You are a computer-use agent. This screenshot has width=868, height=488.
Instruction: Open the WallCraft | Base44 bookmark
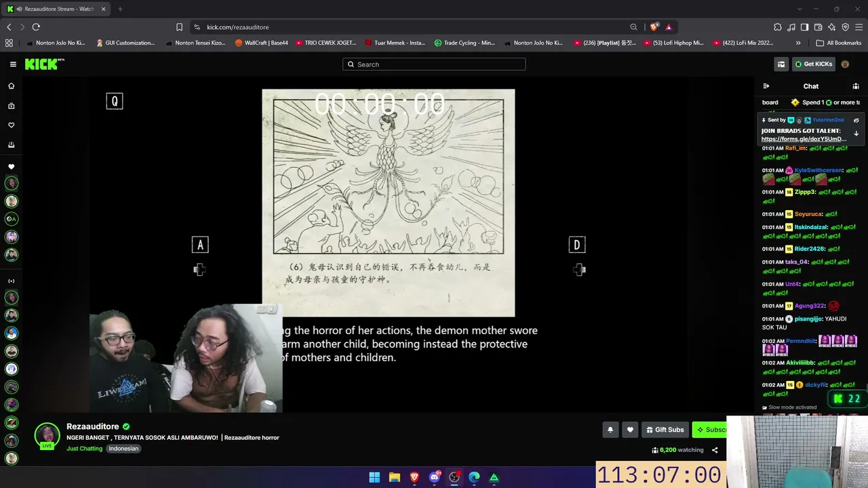(x=262, y=43)
